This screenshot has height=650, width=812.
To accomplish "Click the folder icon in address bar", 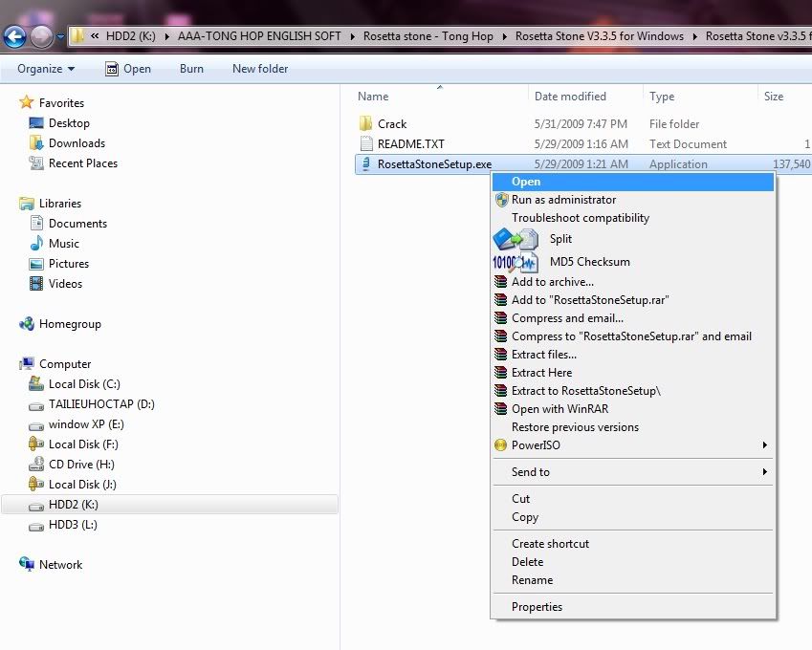I will tap(77, 35).
